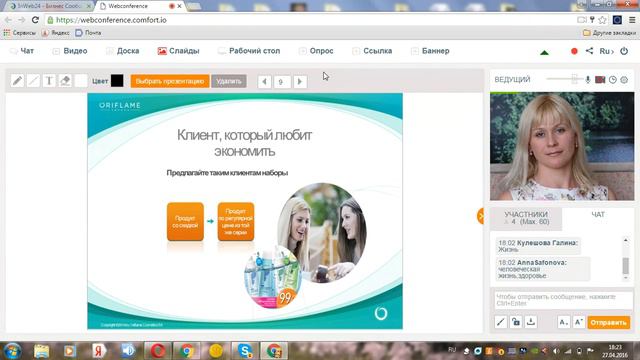Open the Ru language selector

point(606,51)
